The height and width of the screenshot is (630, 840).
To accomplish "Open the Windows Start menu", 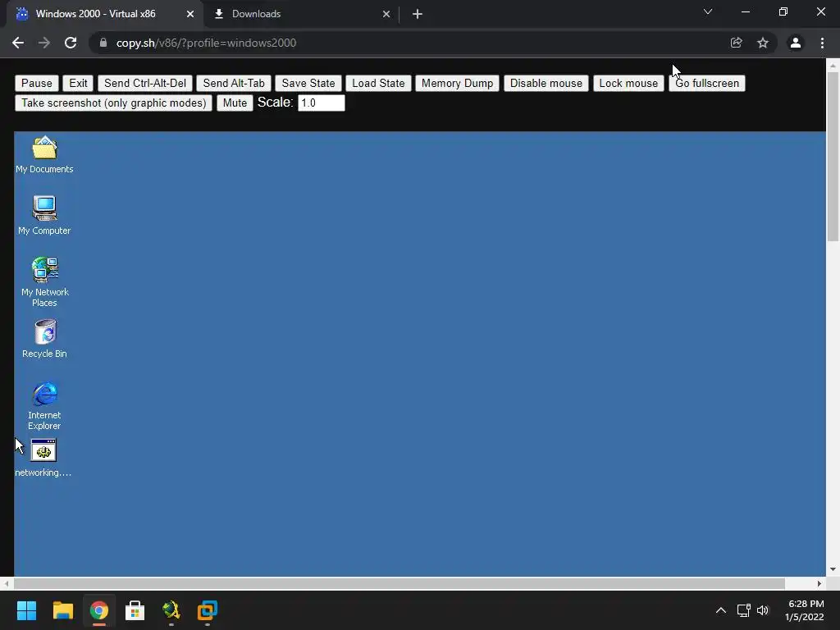I will tap(26, 610).
